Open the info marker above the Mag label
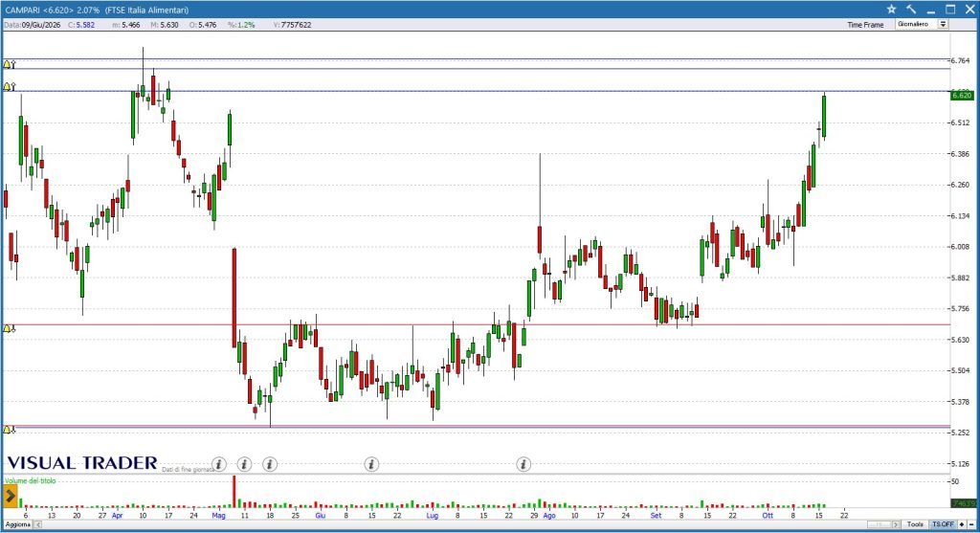Screen dimensions: 980x533 [219, 464]
